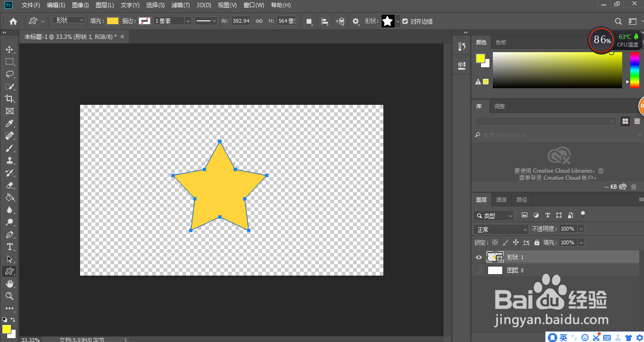
Task: Select the Hand tool
Action: click(9, 284)
